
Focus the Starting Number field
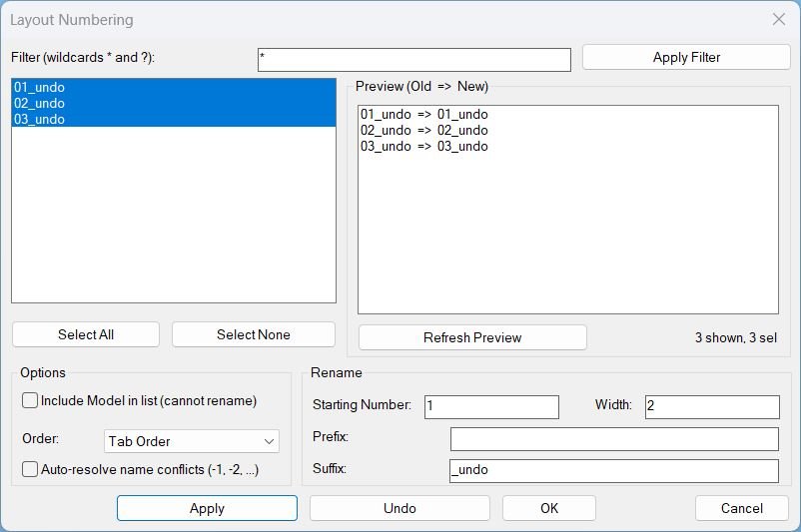tap(491, 407)
